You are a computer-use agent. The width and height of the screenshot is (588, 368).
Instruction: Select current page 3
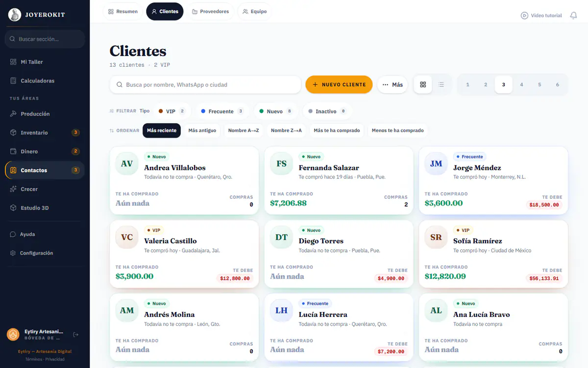pos(503,85)
